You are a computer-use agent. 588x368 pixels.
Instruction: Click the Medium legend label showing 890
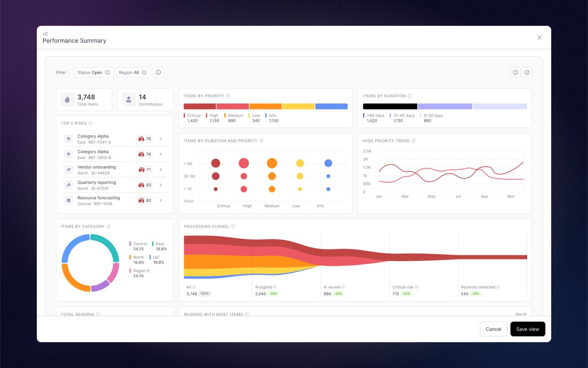[234, 118]
